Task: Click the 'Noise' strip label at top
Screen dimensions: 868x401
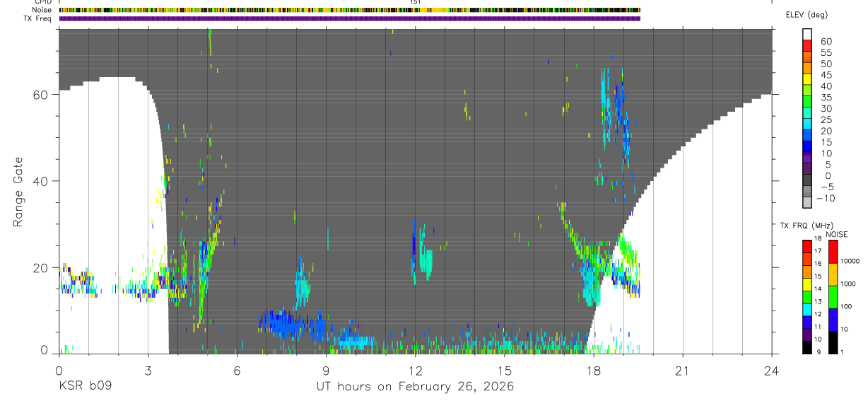Action: (42, 10)
